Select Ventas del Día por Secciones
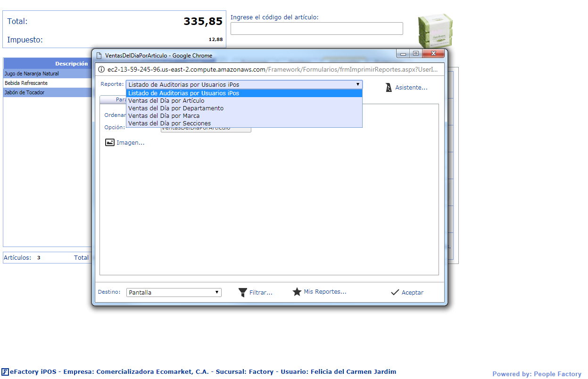This screenshot has height=379, width=588. [x=169, y=124]
